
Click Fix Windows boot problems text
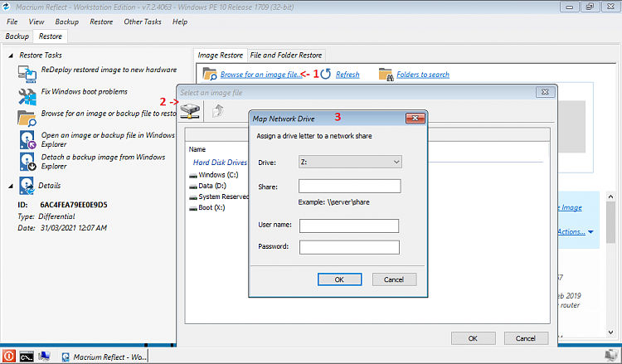pyautogui.click(x=84, y=91)
